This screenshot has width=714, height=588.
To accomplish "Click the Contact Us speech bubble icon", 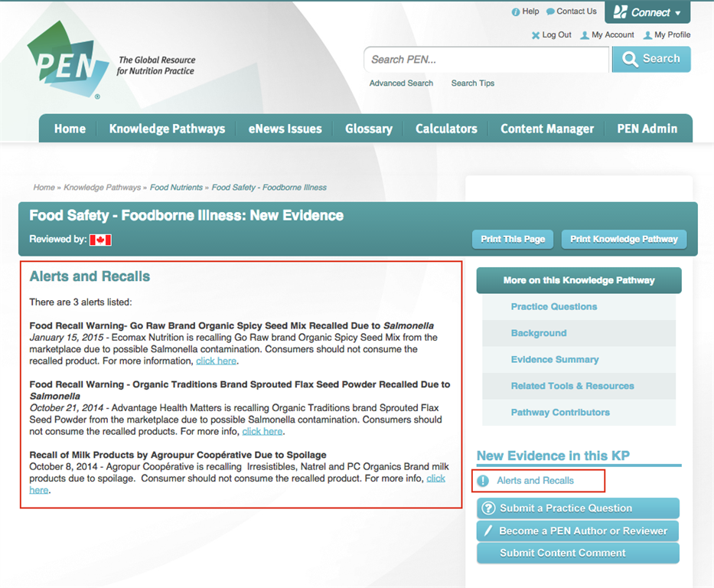I will [550, 11].
